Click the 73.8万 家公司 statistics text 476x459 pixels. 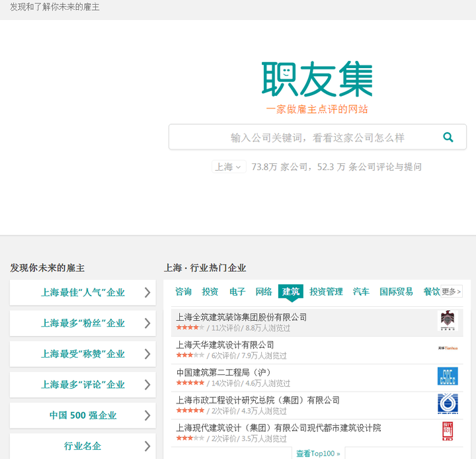[279, 167]
